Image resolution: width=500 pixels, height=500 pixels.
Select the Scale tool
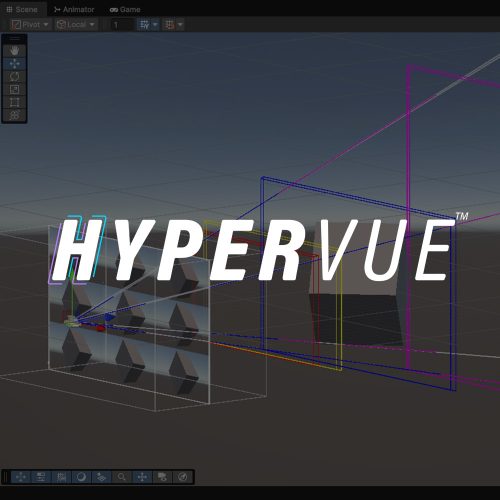click(14, 90)
